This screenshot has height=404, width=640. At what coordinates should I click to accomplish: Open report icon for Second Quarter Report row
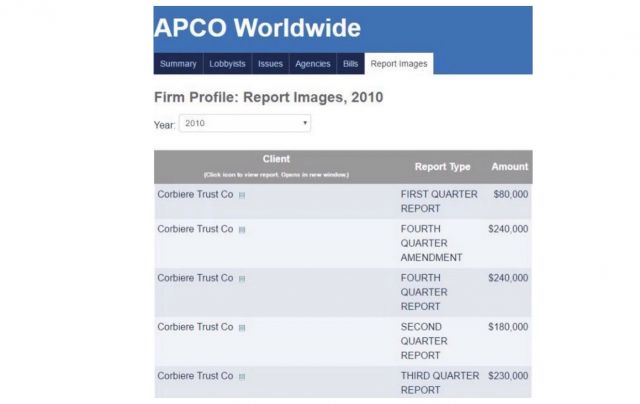pos(242,328)
